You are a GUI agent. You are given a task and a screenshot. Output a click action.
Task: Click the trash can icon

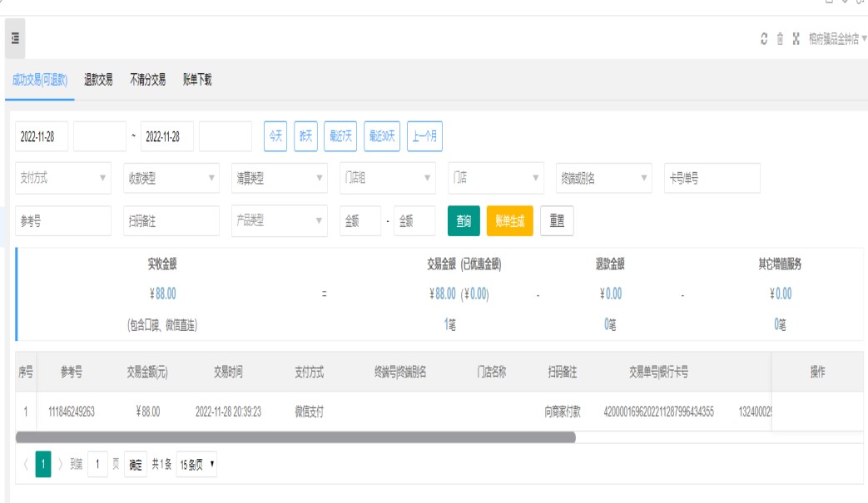tap(780, 39)
